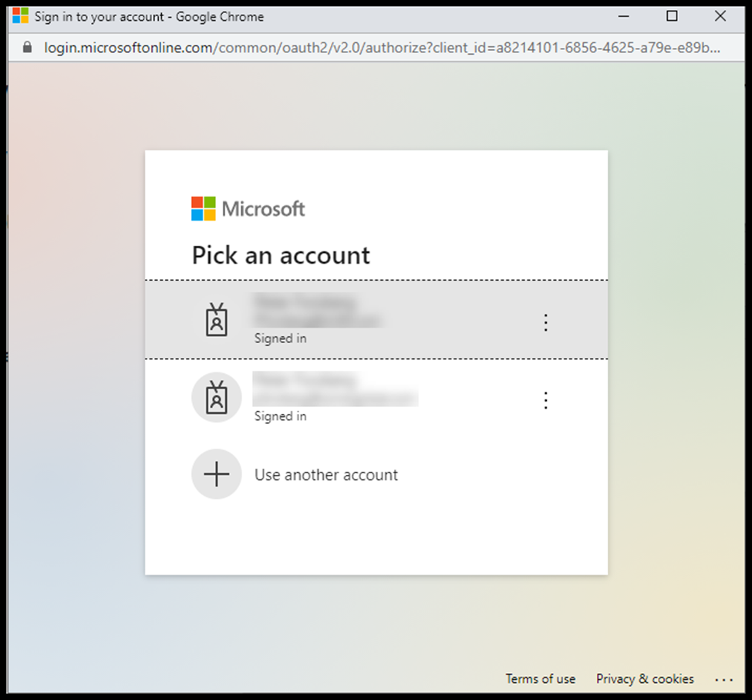Click the badge icon of the highlighted account
This screenshot has width=752, height=700.
217,321
